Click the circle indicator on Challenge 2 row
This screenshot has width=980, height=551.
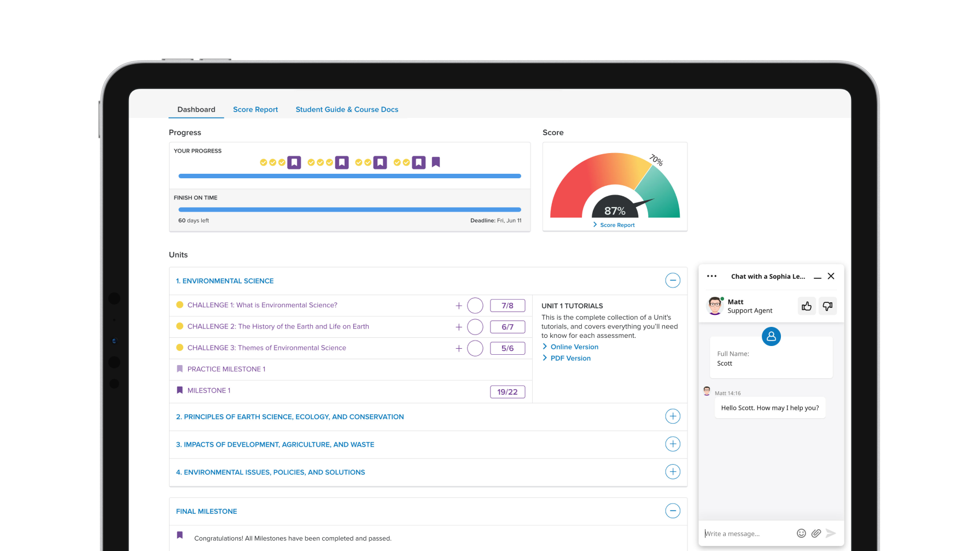pos(475,327)
